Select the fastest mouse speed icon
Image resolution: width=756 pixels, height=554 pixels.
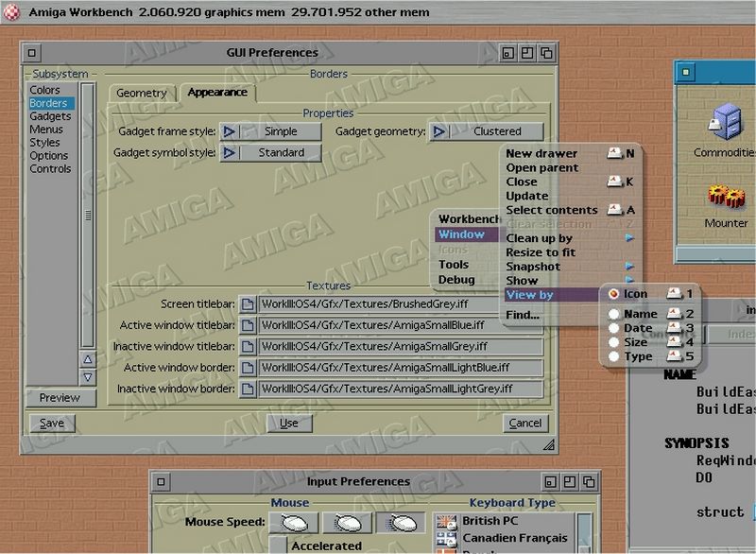tap(401, 523)
